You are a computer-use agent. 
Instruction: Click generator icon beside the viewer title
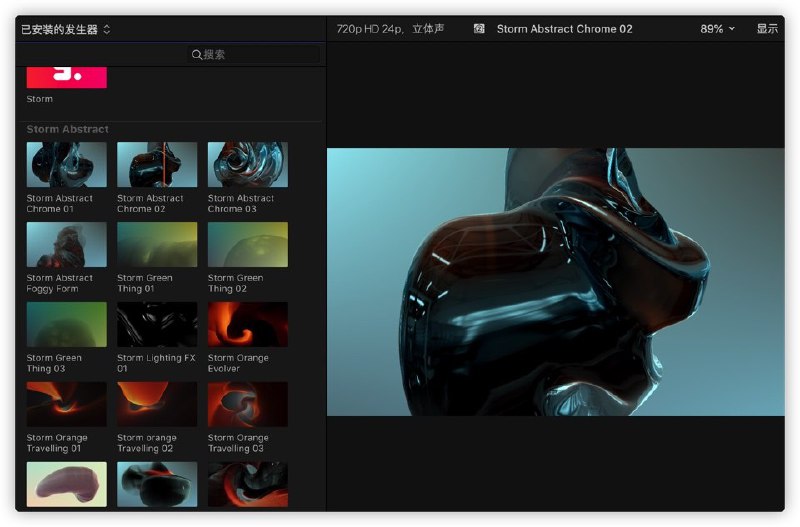point(479,29)
